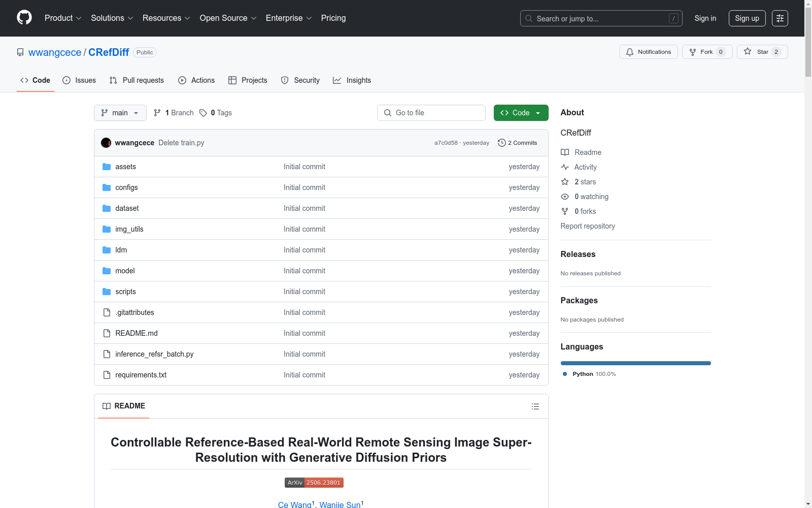Click the commit history clock icon
The image size is (812, 508).
coord(501,143)
